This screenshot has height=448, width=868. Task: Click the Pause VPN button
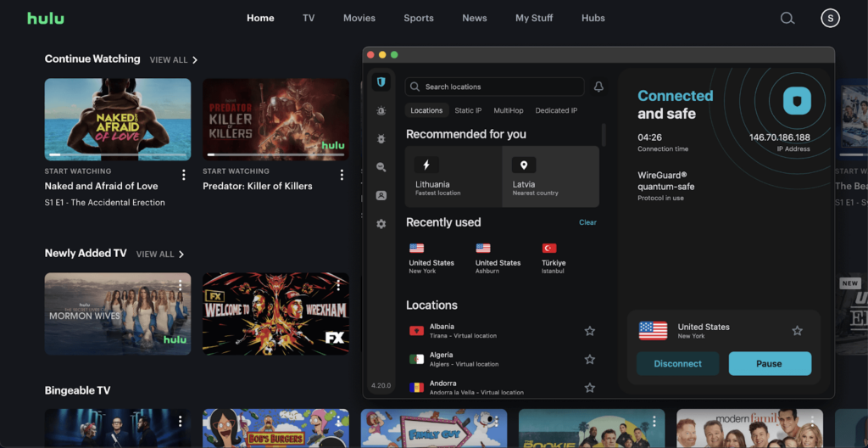[x=770, y=364]
